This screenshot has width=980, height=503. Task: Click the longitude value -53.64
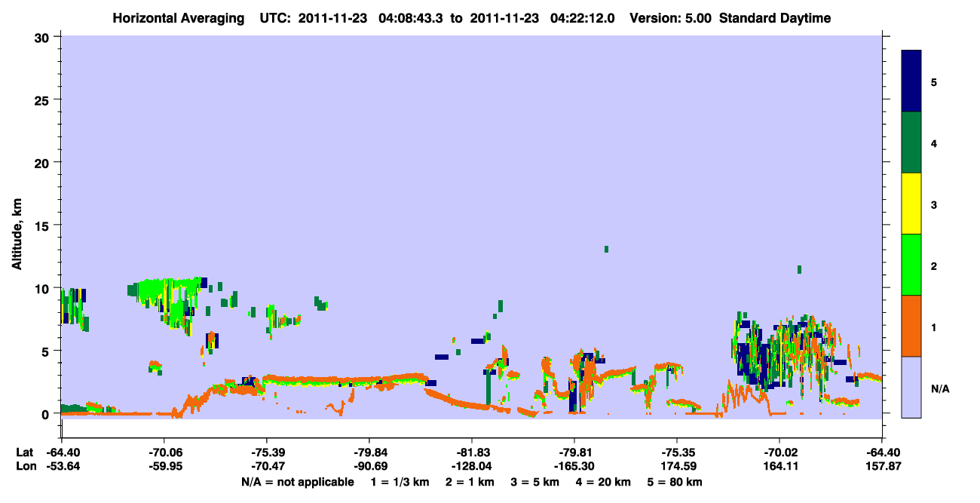tap(62, 466)
